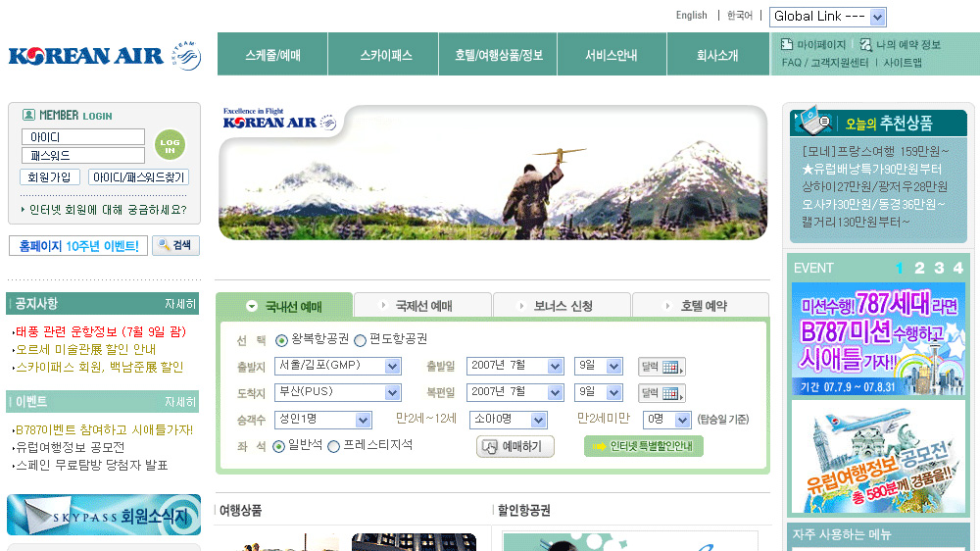Open 태풍 관련 운항정보 notice

point(100,331)
